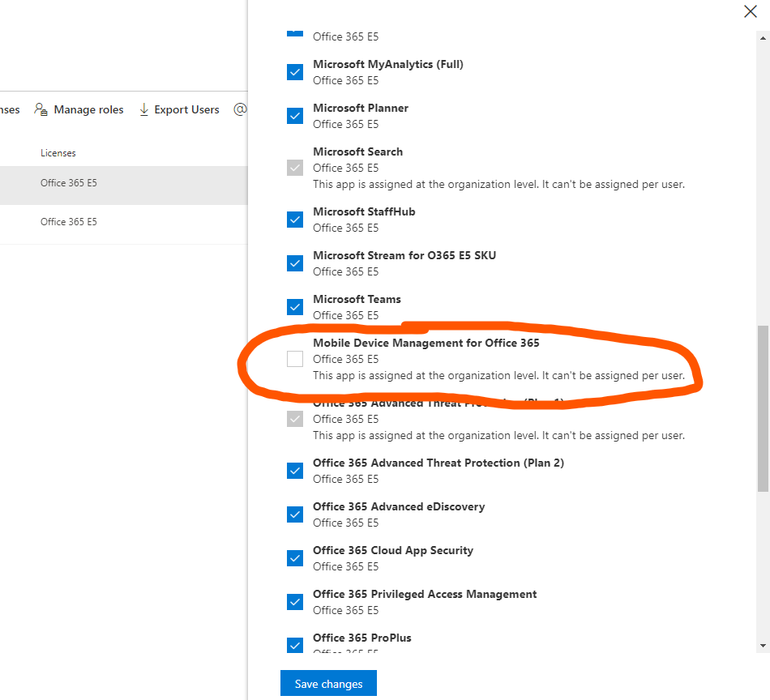Click the Microsoft Stream for O365 E5 SKU label
This screenshot has height=700, width=770.
404,255
